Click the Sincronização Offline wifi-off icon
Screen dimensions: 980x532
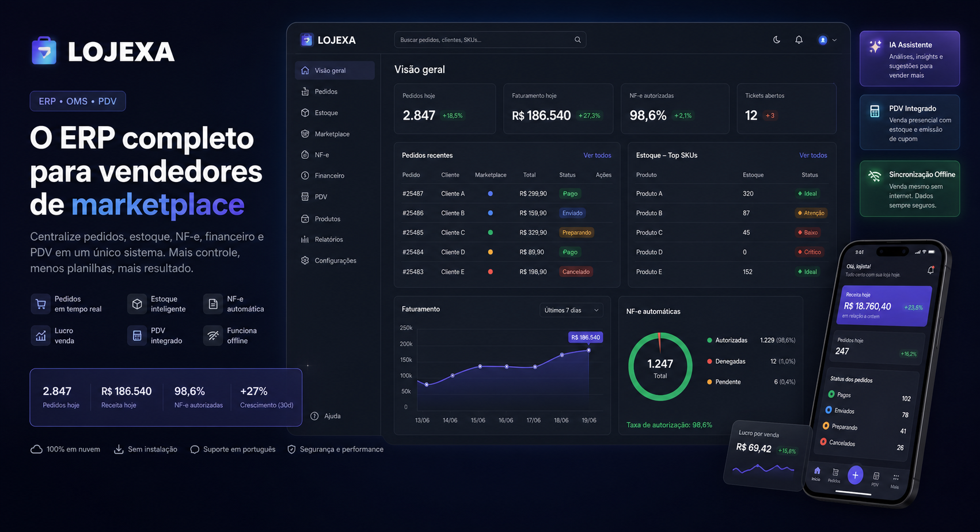(x=875, y=176)
